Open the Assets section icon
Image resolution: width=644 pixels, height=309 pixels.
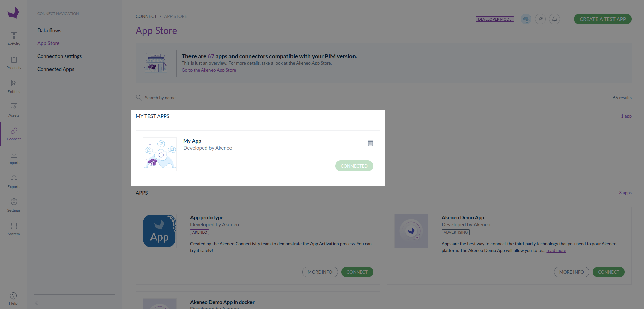(x=14, y=107)
